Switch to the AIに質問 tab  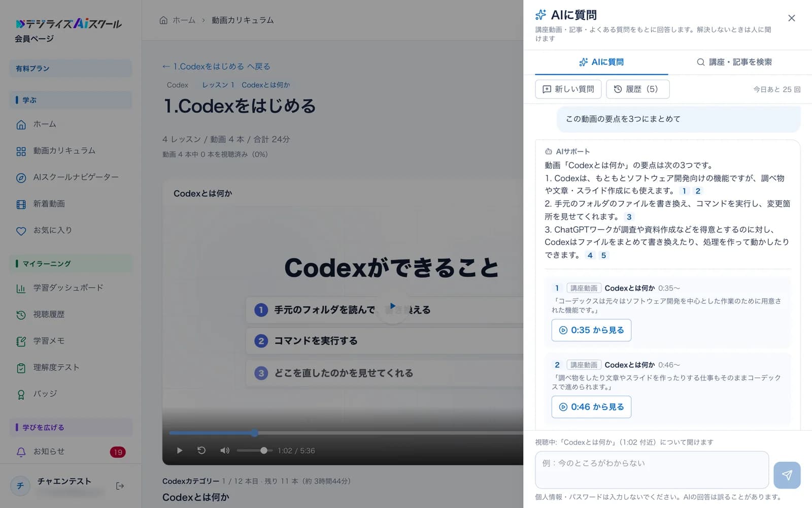pos(601,62)
